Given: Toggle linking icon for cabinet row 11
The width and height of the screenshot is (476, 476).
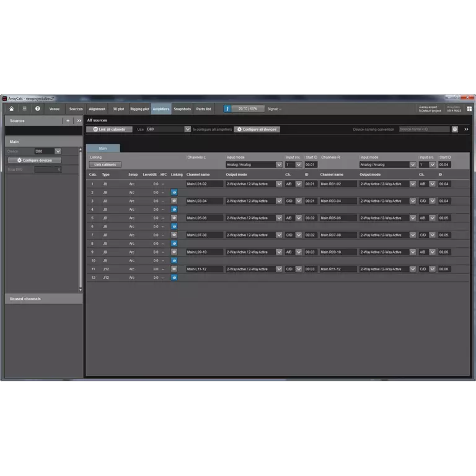Looking at the screenshot, I should click(x=174, y=269).
